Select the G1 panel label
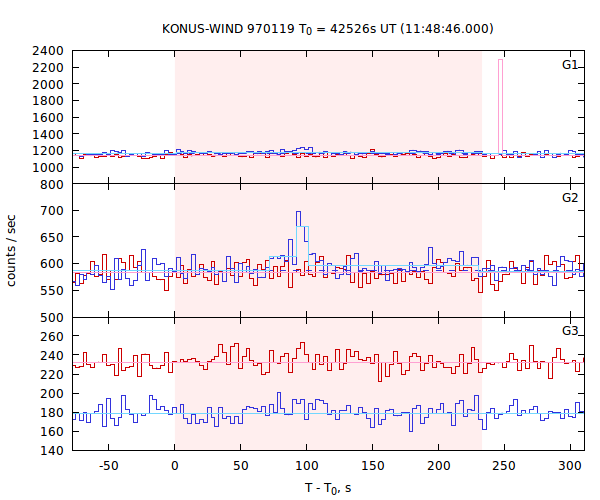Screen dimensions: 600x500 (x=570, y=65)
